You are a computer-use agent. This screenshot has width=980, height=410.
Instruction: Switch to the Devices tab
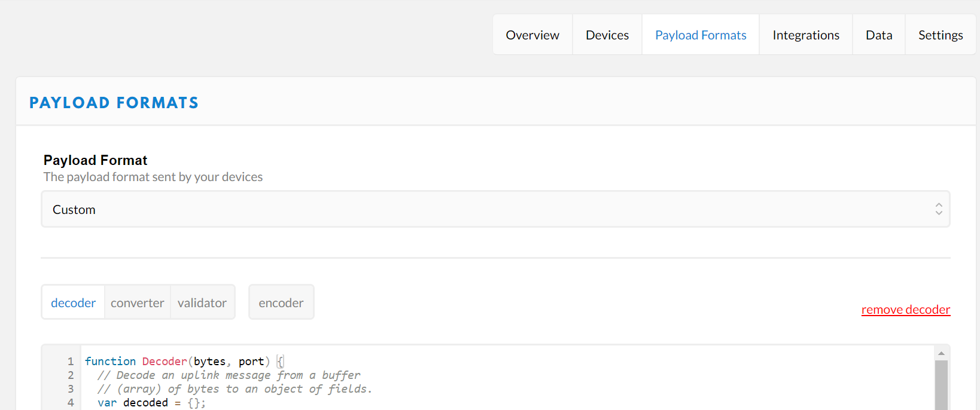(x=607, y=35)
